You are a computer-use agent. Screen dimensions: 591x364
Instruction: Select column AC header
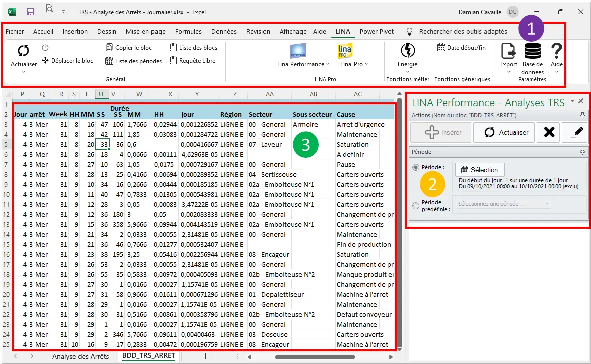coord(357,94)
